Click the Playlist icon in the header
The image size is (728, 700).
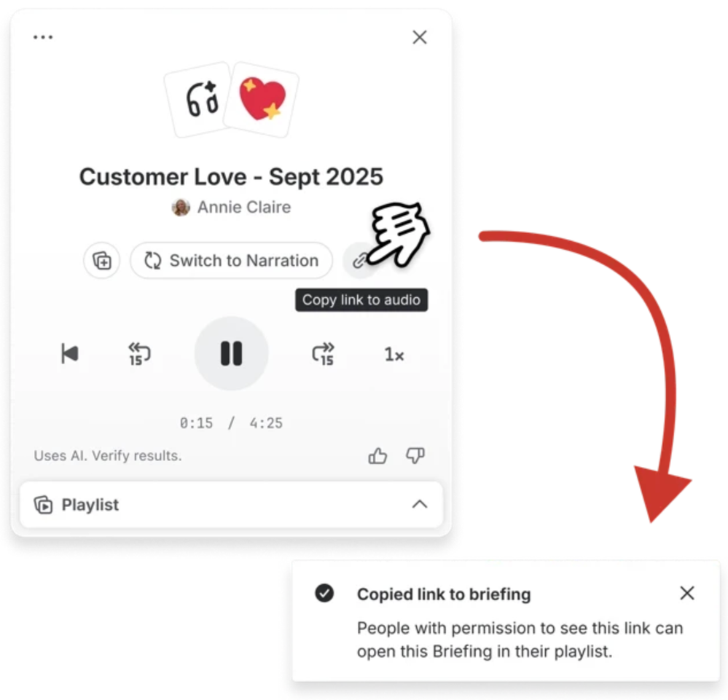pos(43,505)
